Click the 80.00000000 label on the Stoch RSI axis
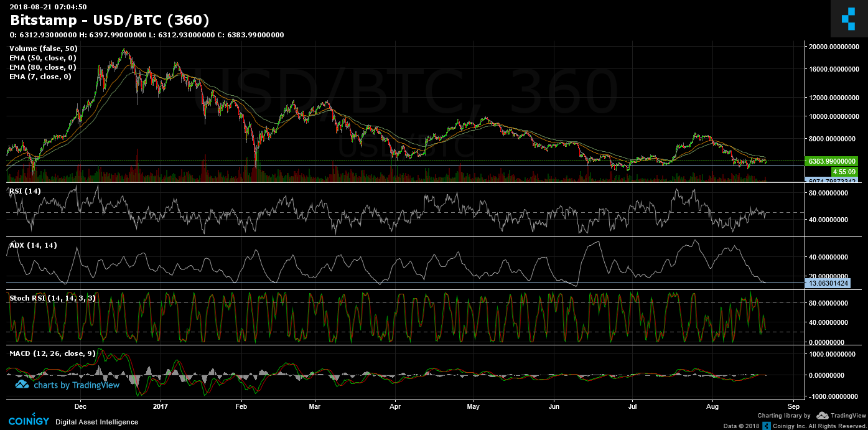Image resolution: width=868 pixels, height=430 pixels. (828, 303)
